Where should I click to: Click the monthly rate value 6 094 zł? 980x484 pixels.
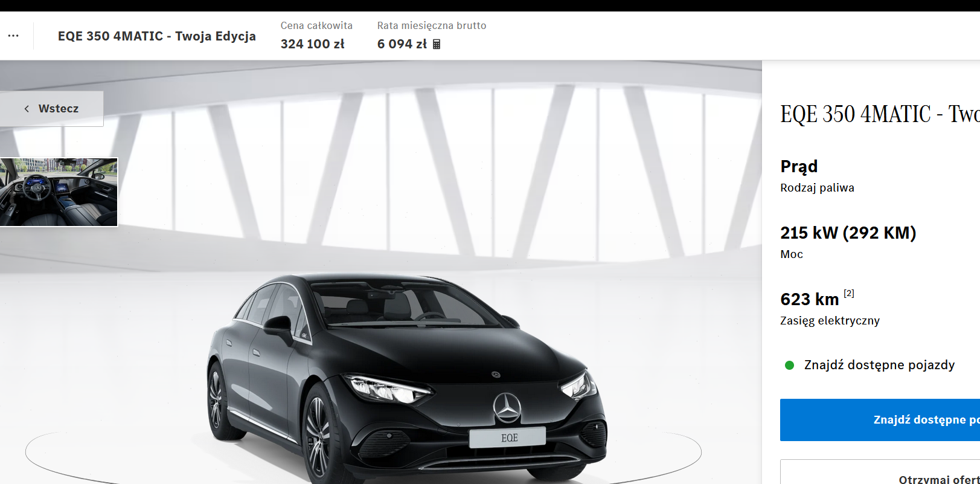coord(402,44)
